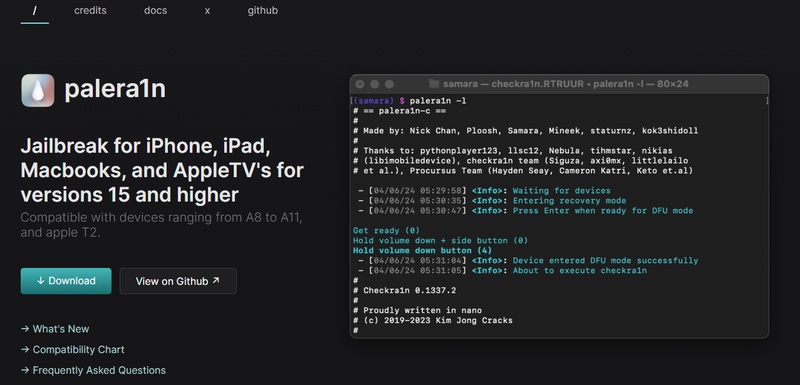Click the palera1n droplet logo icon

(38, 90)
